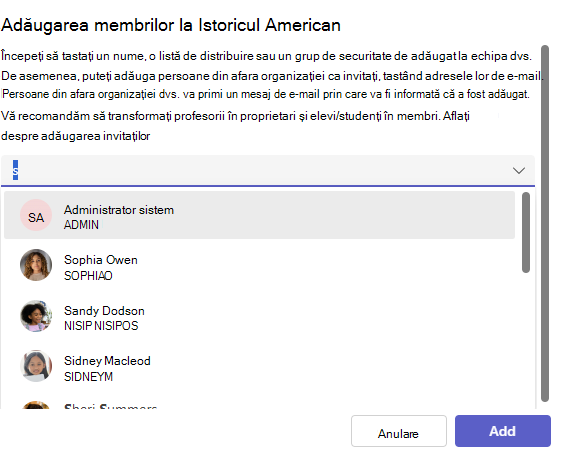
Task: Open the 'despre adăugarea invitaților' link
Action: (76, 136)
